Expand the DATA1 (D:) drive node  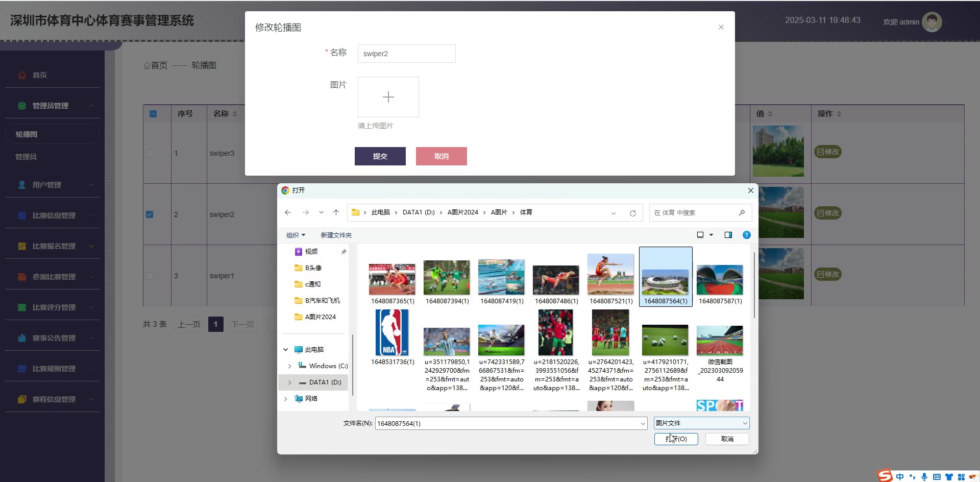click(289, 382)
